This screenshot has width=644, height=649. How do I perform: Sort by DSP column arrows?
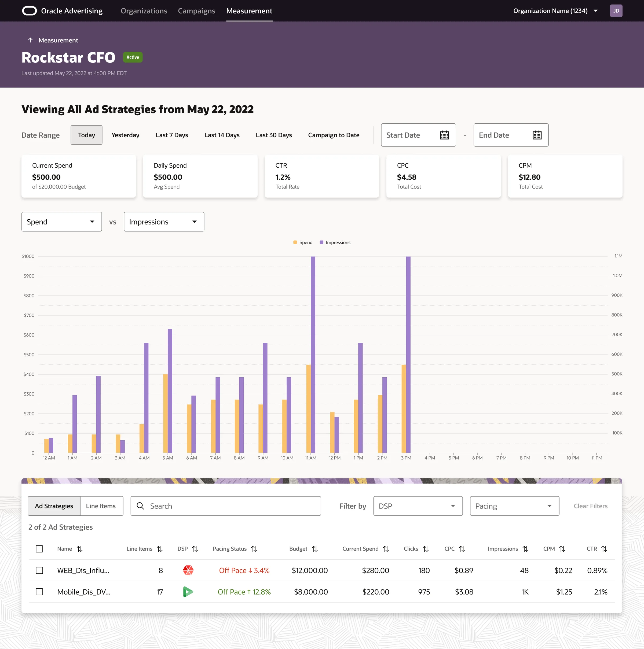point(195,548)
